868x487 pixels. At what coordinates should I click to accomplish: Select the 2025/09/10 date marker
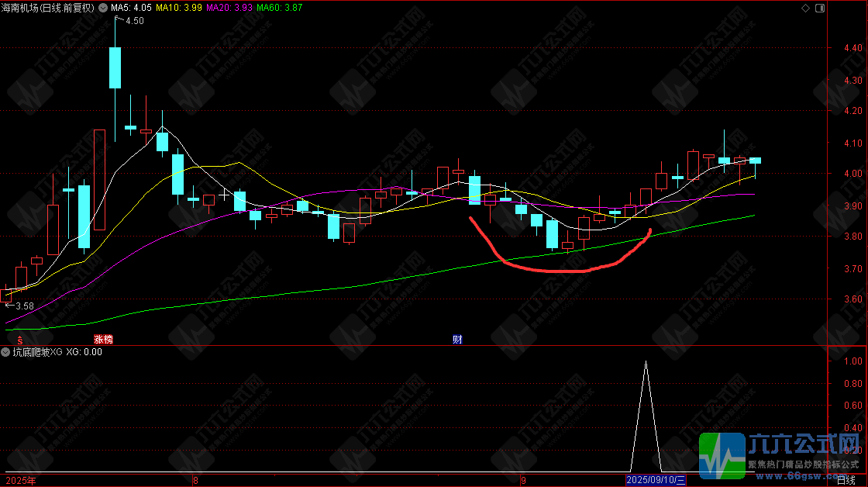pos(656,480)
